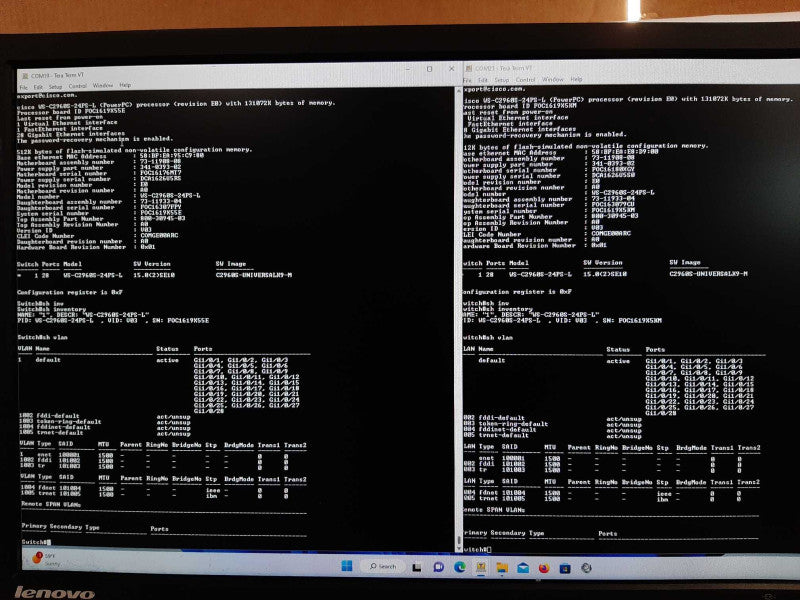Click the 'default' VLAN name in right terminal
This screenshot has width=800, height=600.
point(491,360)
